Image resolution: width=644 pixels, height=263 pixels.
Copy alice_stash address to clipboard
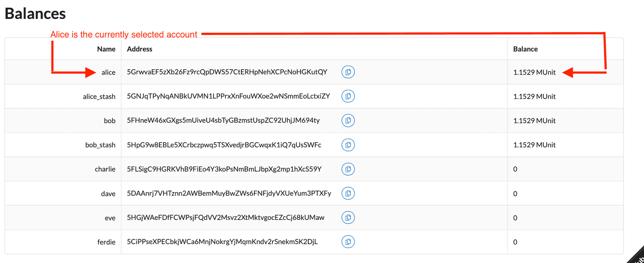[348, 96]
